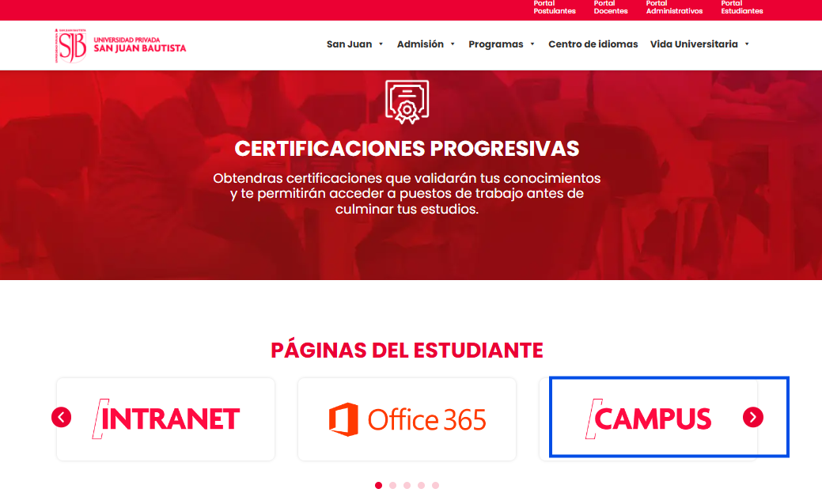Select the second carousel pagination dot

click(x=392, y=486)
